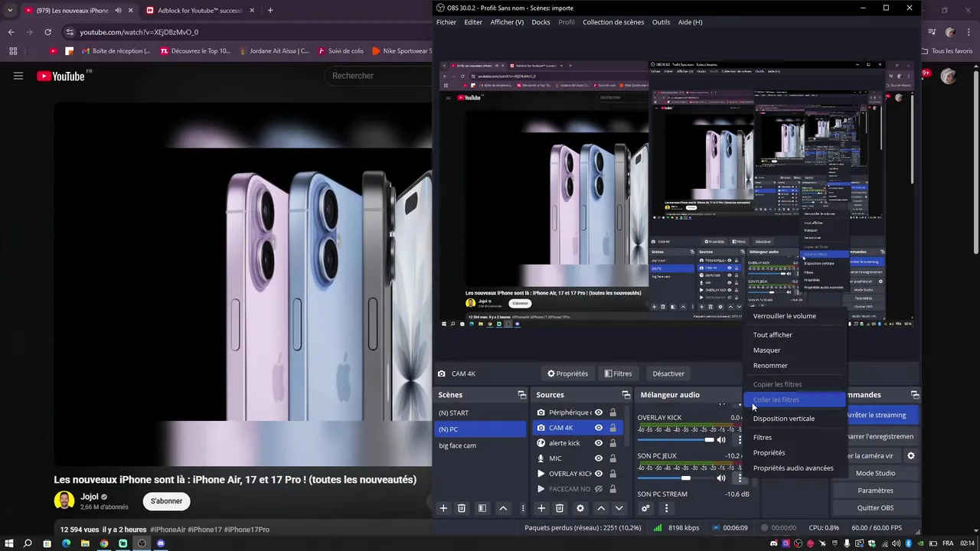Move source up in Sources toolbar
This screenshot has width=980, height=551.
pos(601,508)
